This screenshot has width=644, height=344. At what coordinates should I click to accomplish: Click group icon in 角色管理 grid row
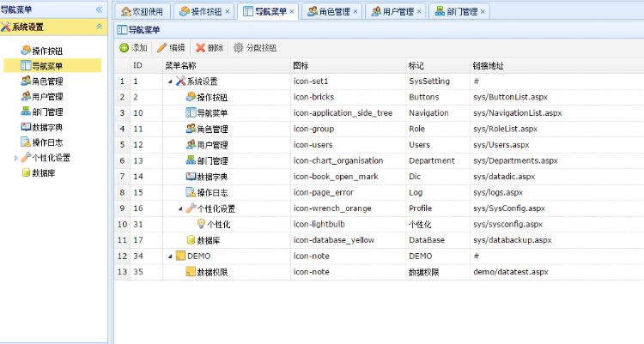point(191,129)
